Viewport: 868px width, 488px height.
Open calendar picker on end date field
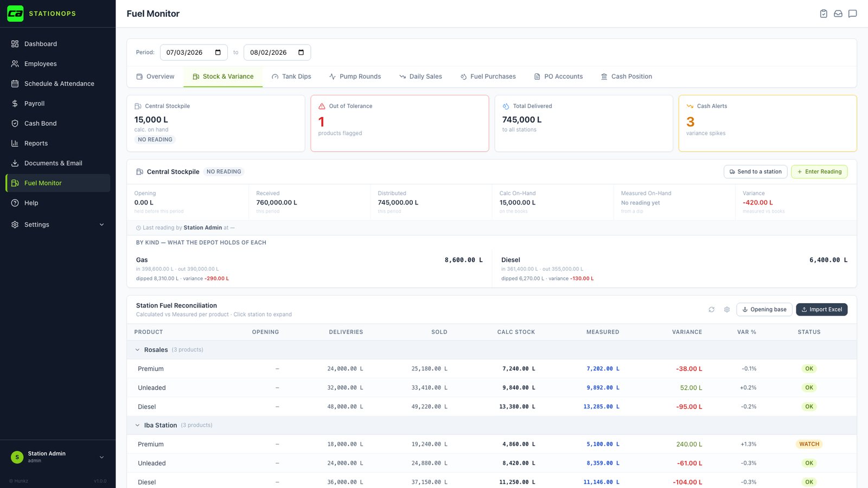pos(301,53)
